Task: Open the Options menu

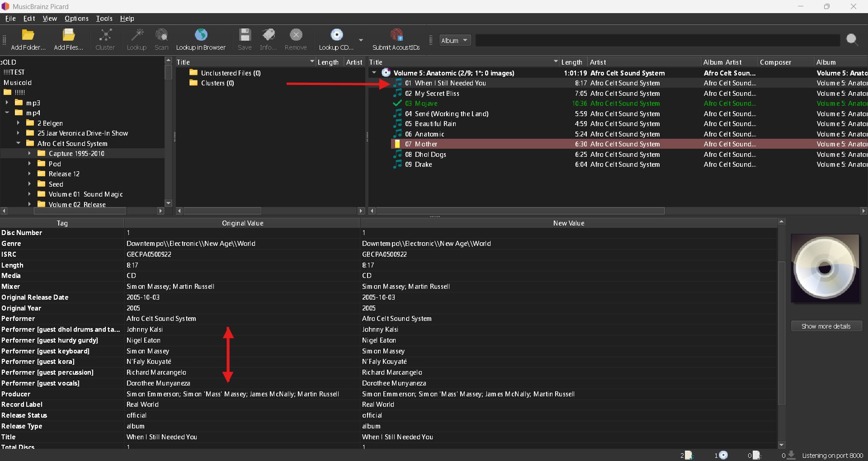Action: 76,19
